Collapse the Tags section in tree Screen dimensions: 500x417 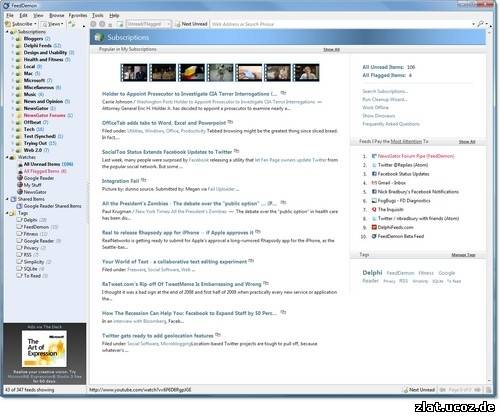(x=7, y=213)
